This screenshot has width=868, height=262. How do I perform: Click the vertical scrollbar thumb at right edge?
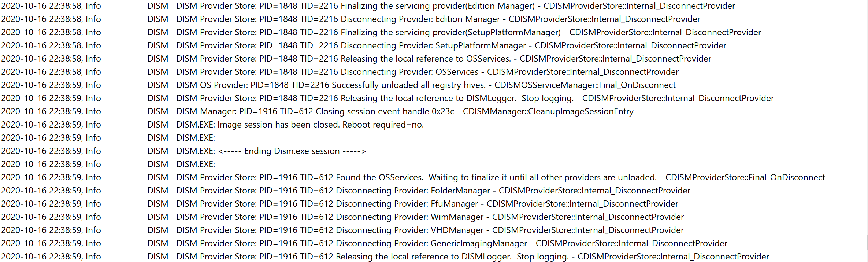tap(867, 242)
